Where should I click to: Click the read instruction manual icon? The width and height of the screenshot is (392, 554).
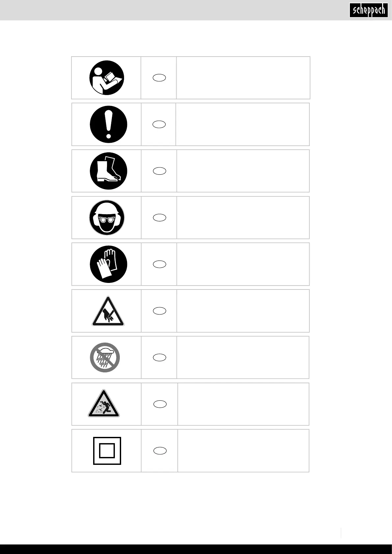tap(107, 78)
